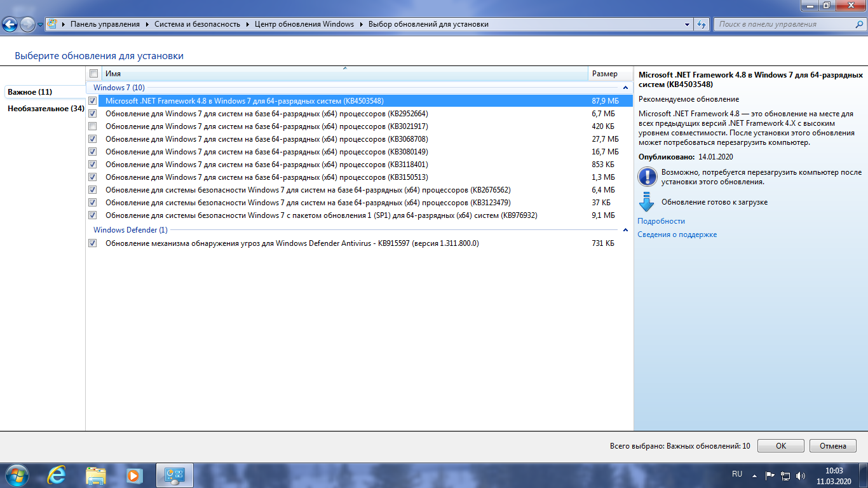Uncheck the .NET Framework 4.8 KB4503548 update

coord(93,100)
